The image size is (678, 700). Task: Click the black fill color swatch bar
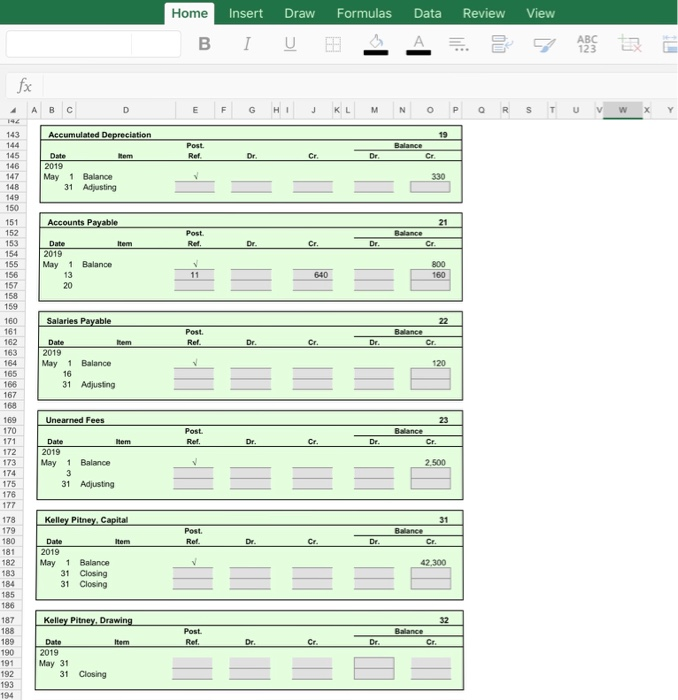point(376,53)
